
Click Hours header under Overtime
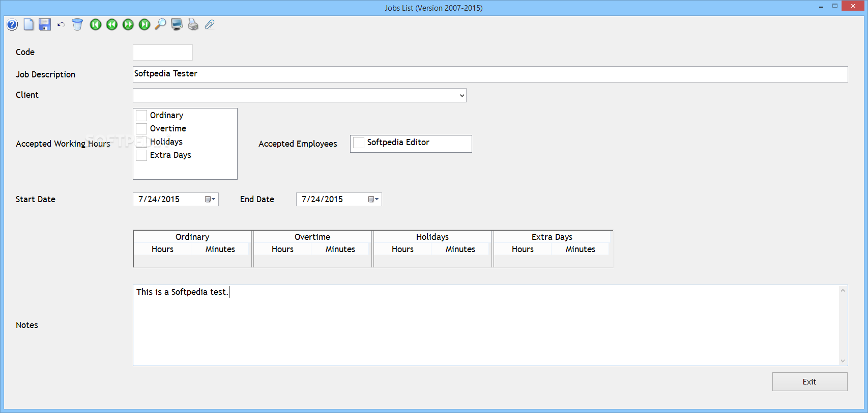coord(282,249)
